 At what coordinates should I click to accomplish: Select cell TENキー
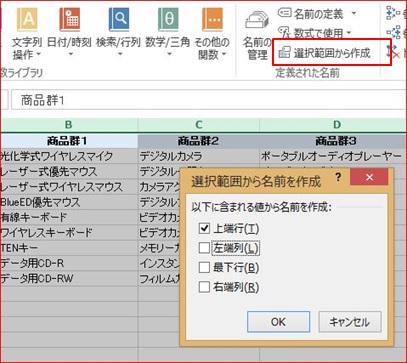[69, 248]
